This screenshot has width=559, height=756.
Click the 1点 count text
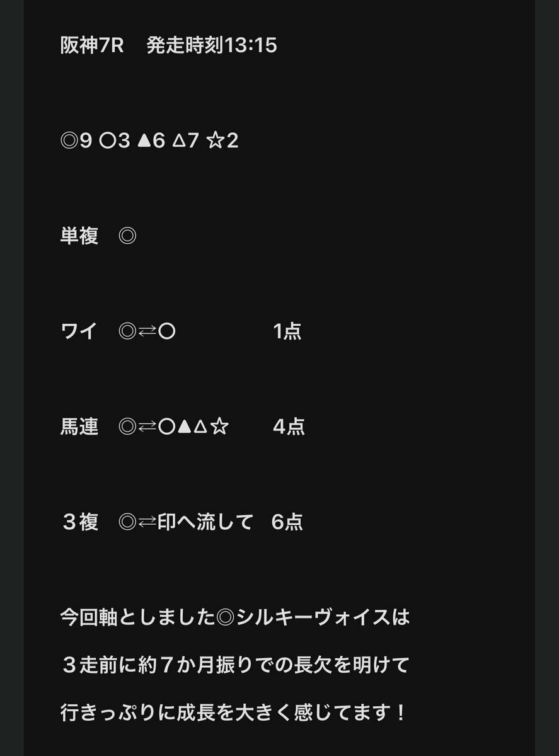(287, 331)
